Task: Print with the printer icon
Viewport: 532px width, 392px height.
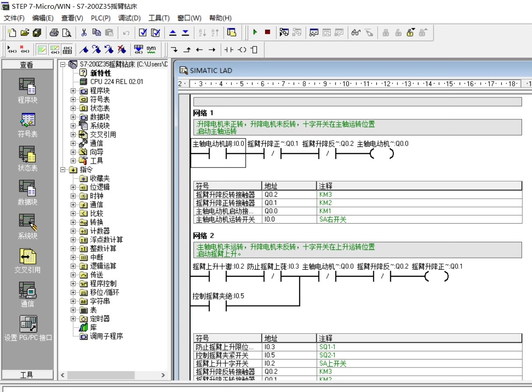Action: [54, 32]
